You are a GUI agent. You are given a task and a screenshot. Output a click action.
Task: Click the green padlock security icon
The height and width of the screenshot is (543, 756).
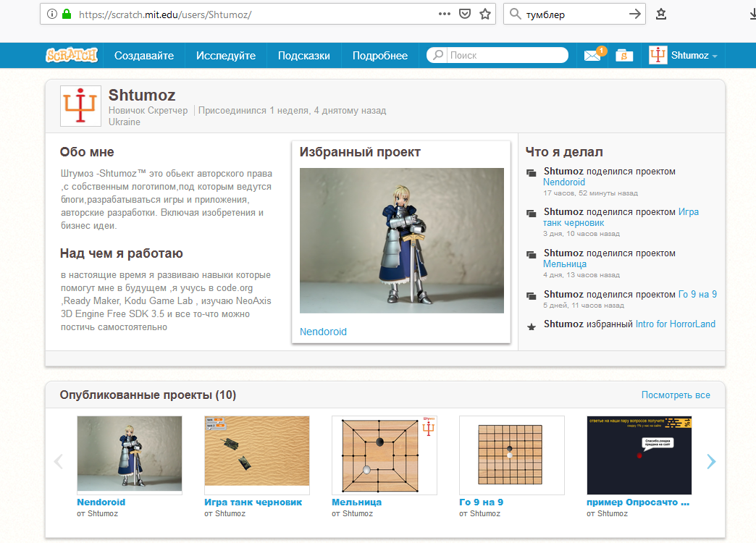(67, 14)
